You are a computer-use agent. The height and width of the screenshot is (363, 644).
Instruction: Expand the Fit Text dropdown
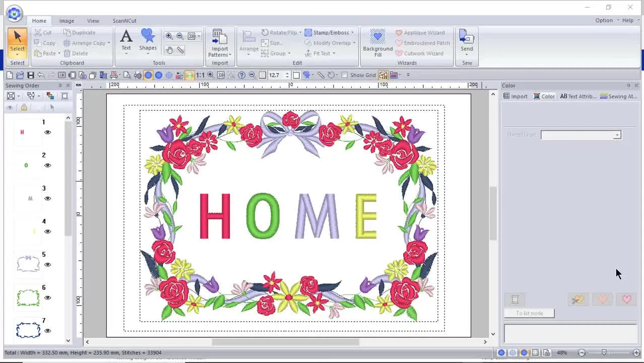tap(334, 53)
